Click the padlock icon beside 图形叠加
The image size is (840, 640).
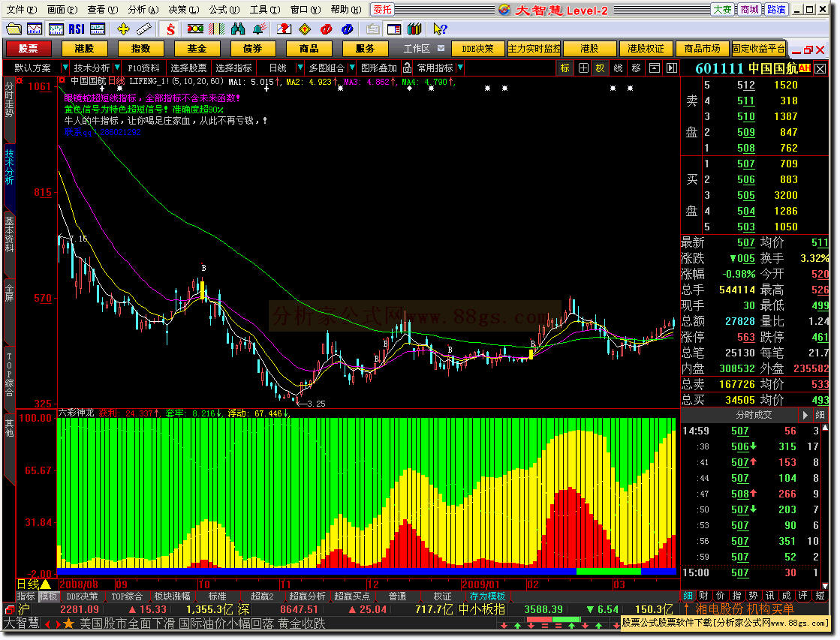coord(407,68)
